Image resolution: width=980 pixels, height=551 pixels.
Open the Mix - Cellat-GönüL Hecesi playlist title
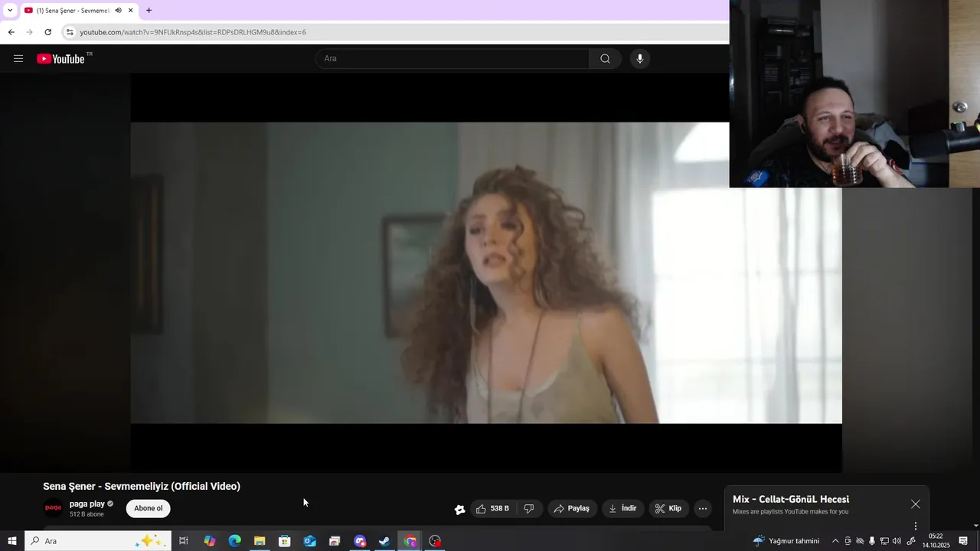pyautogui.click(x=791, y=499)
